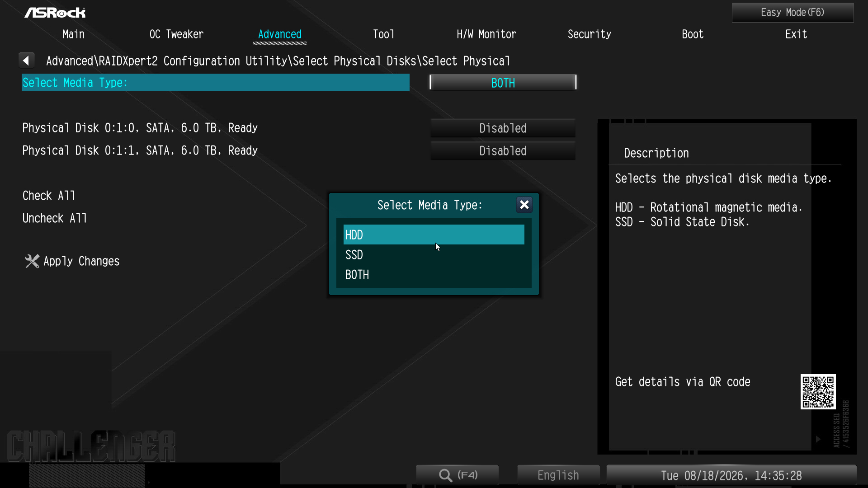Click the breadcrumb path text

pyautogui.click(x=278, y=61)
